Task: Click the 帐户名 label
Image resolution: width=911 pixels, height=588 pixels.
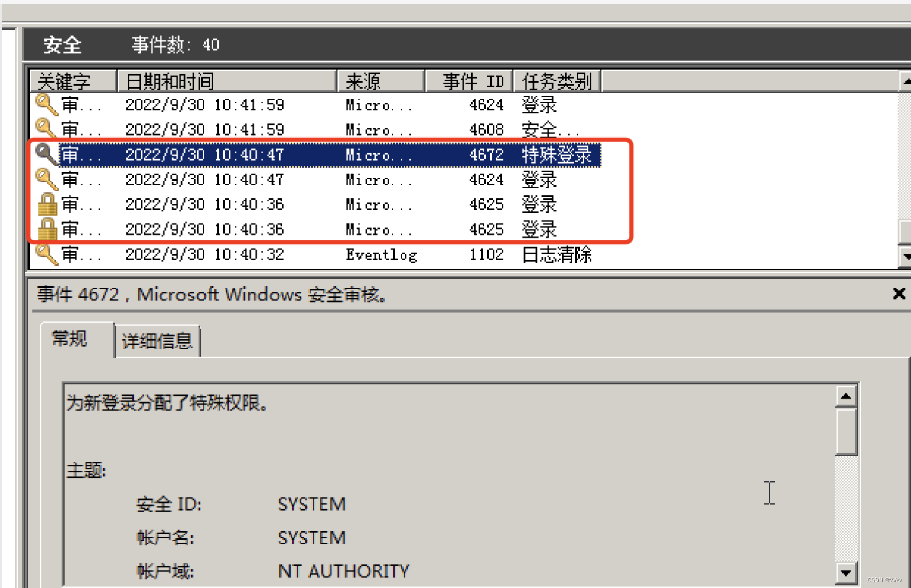Action: click(165, 538)
